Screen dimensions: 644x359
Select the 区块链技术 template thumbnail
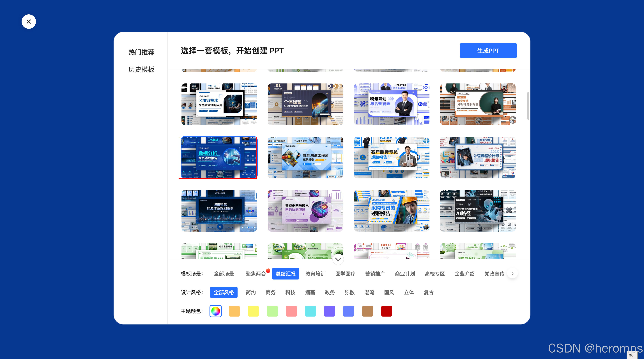[219, 104]
